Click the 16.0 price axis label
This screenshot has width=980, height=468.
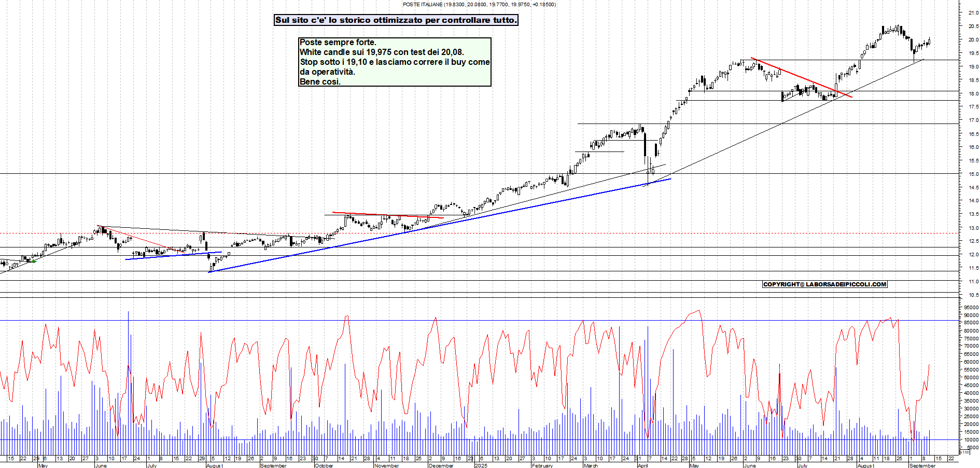click(973, 147)
